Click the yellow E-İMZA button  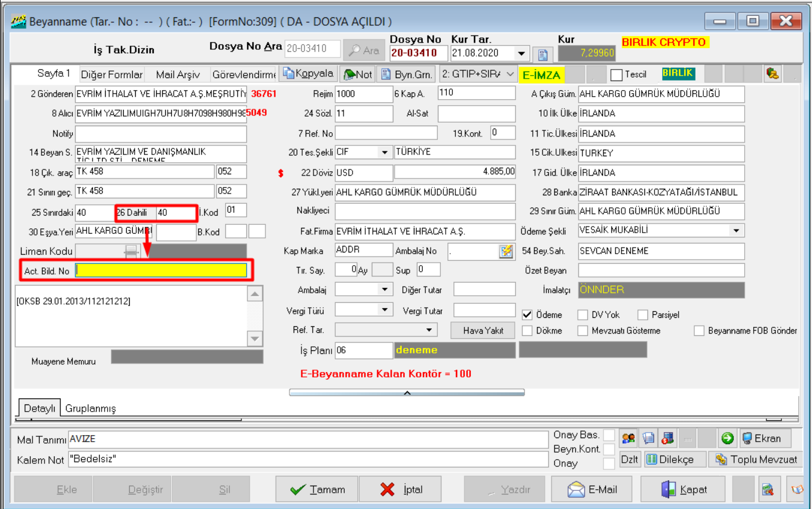[x=542, y=75]
